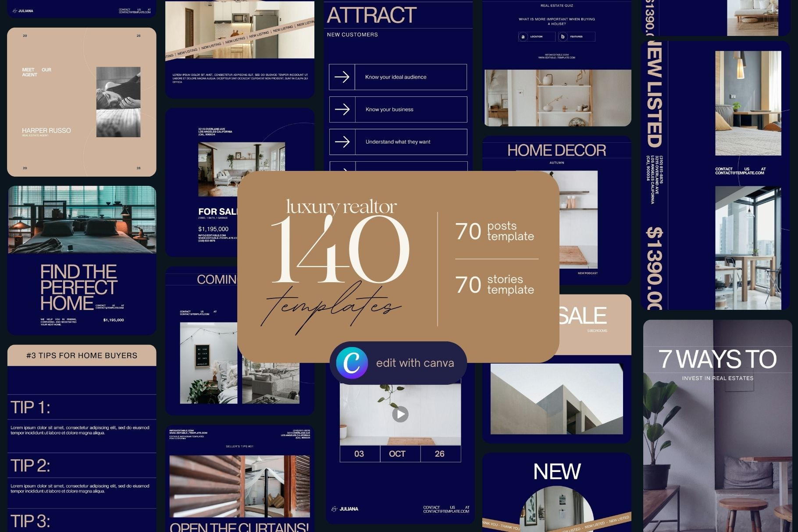Click the edit with canva button
This screenshot has height=532, width=798.
(398, 363)
